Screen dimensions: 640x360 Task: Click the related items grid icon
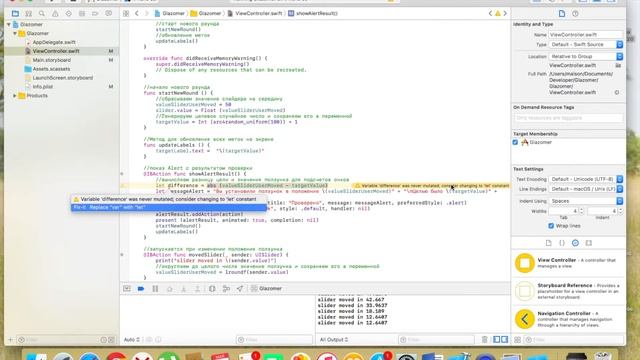coord(126,13)
